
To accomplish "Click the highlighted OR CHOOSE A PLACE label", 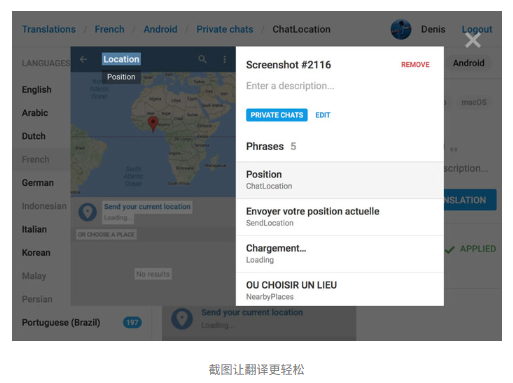I will [106, 235].
